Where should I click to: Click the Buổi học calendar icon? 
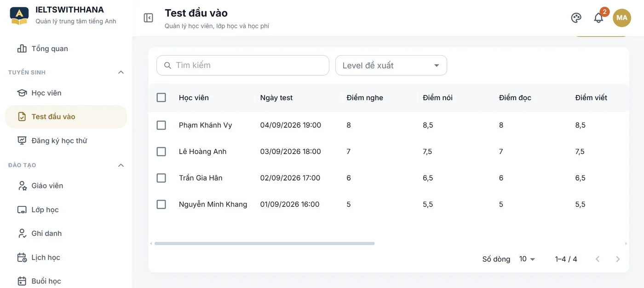(22, 281)
